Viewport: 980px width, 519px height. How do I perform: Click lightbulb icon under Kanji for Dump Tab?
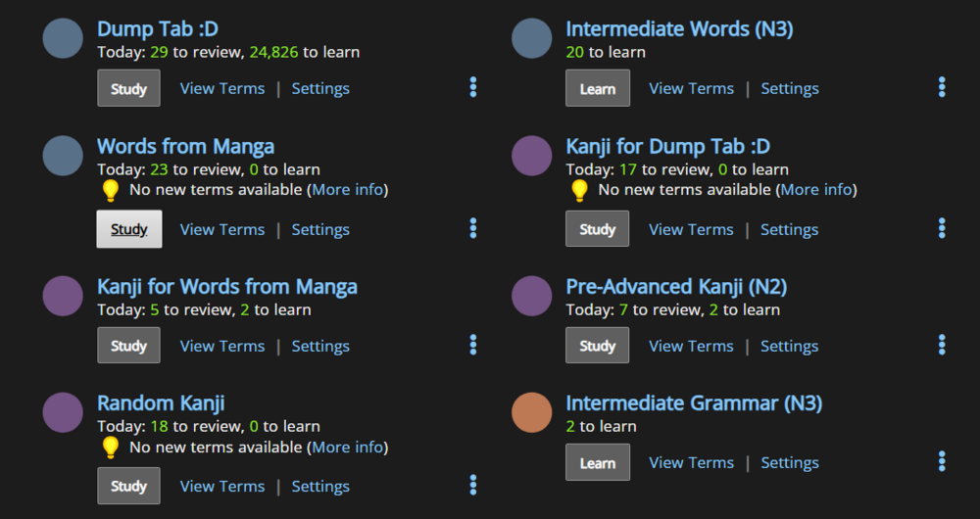click(580, 190)
